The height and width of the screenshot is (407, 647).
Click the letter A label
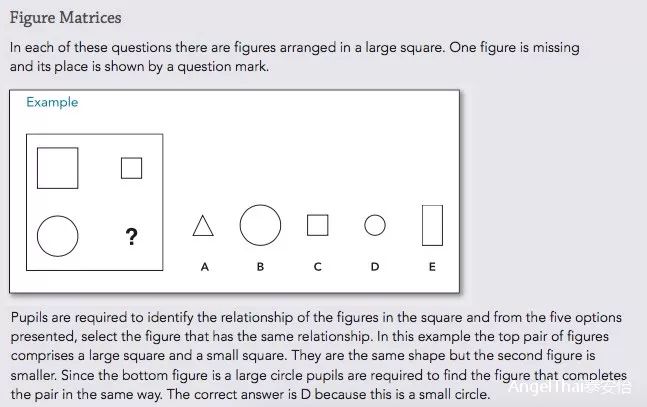pos(205,267)
